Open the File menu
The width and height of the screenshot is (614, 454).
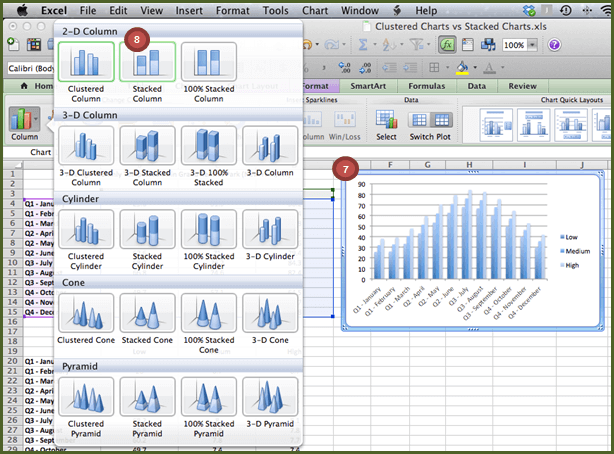click(88, 11)
